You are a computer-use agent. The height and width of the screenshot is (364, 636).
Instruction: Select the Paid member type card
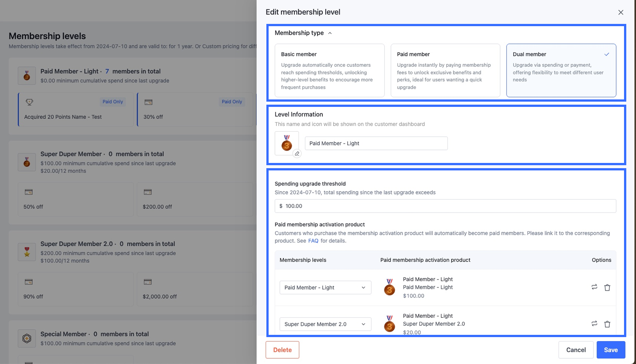coord(445,70)
